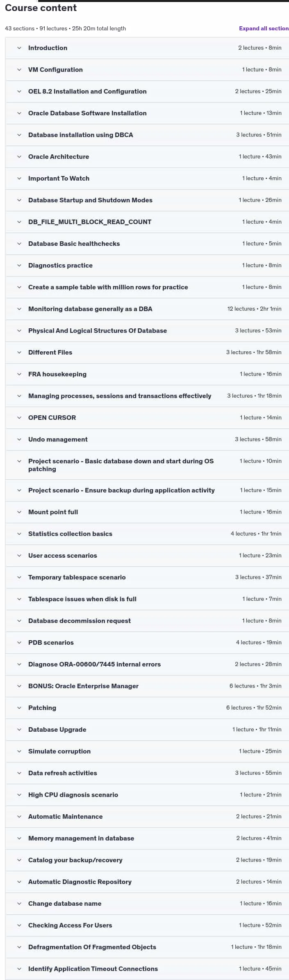Open PDB scenarios section

147,643
